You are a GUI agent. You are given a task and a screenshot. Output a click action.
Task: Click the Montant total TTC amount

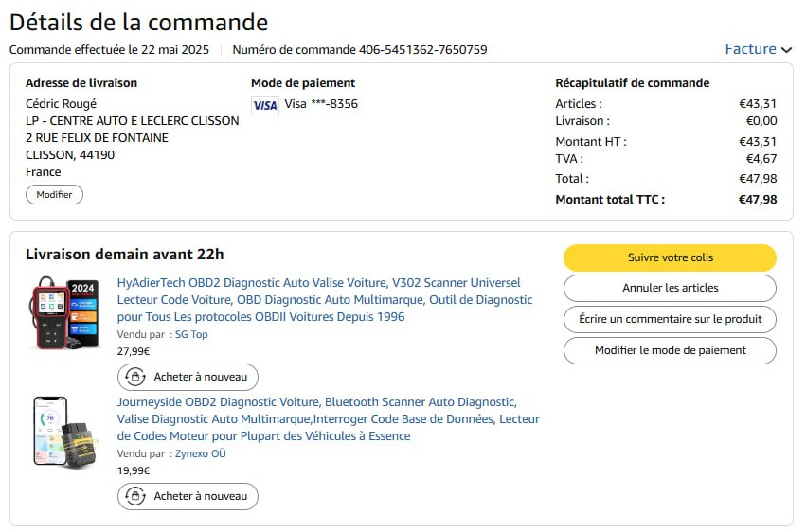point(758,200)
